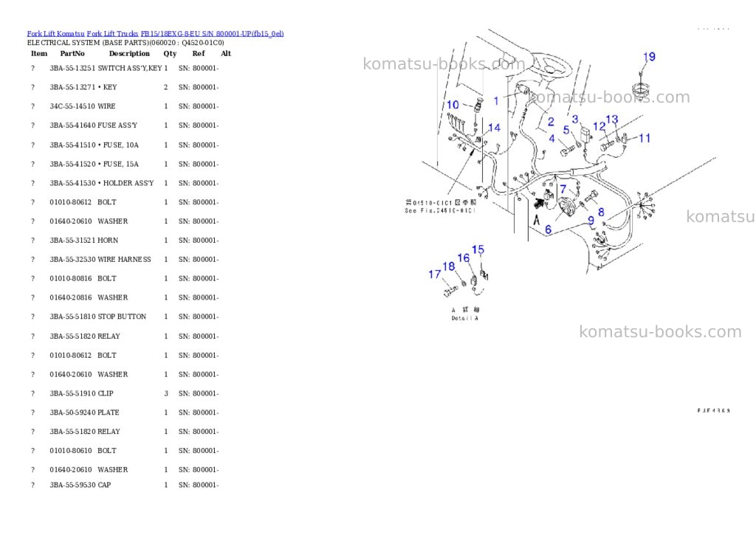This screenshot has height=535, width=756.
Task: Click the HOLDER ASS'Y description
Action: [126, 183]
